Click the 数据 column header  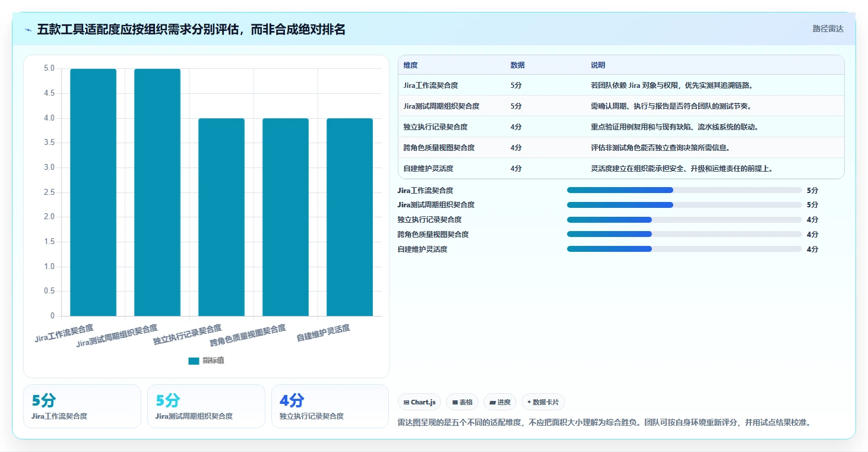point(518,65)
